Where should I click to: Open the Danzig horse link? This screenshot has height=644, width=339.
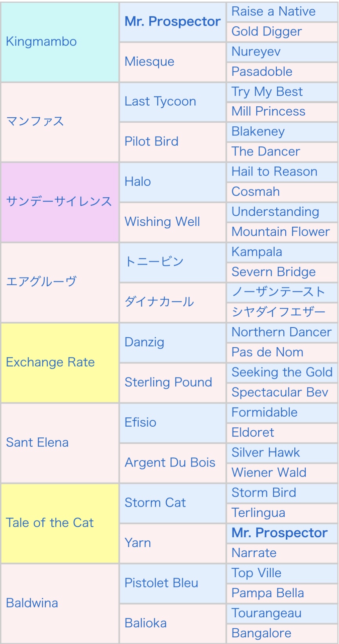[144, 342]
